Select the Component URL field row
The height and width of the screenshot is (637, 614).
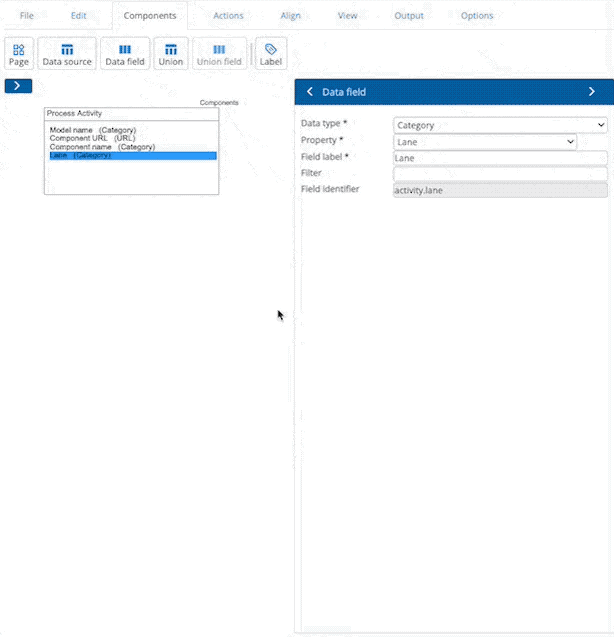pyautogui.click(x=91, y=138)
